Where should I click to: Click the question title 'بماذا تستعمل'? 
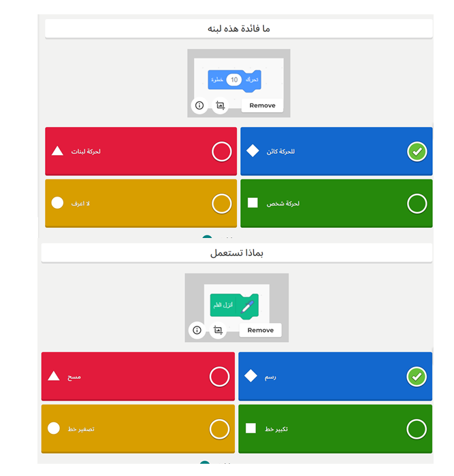pos(237,253)
